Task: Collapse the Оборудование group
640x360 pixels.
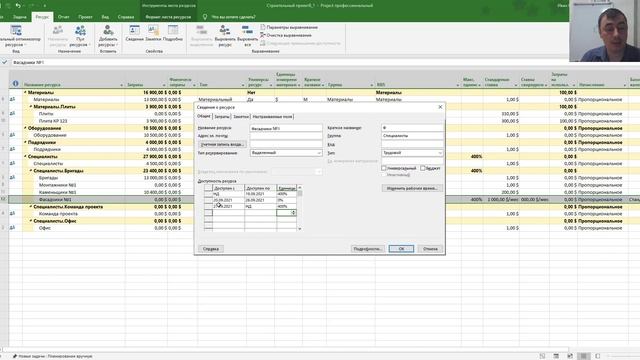Action: [x=25, y=128]
